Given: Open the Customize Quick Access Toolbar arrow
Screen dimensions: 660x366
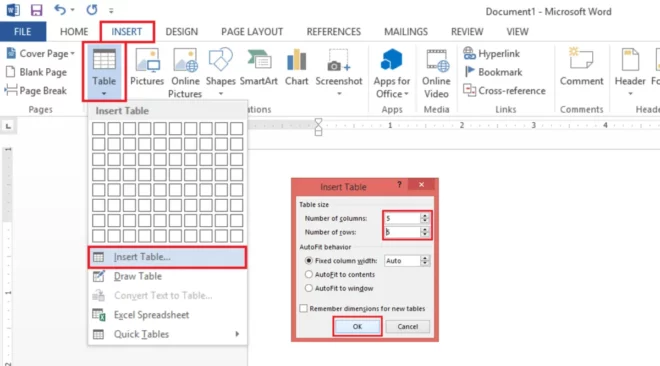Looking at the screenshot, I should 111,11.
